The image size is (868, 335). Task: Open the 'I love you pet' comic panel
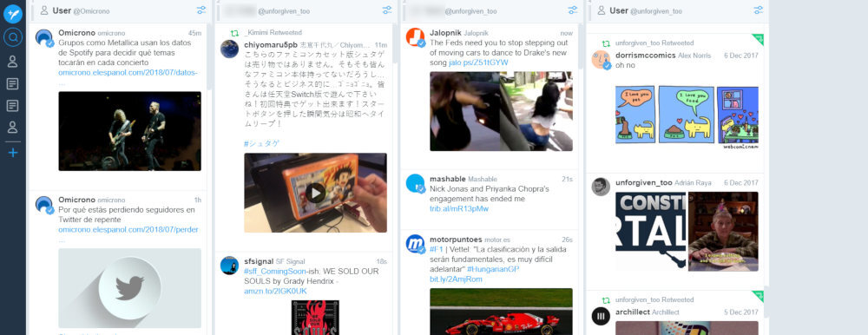tap(635, 115)
